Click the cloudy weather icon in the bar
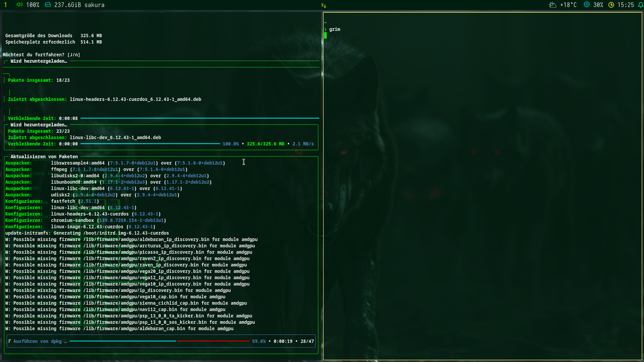Screen dimensions: 644x362 552,5
